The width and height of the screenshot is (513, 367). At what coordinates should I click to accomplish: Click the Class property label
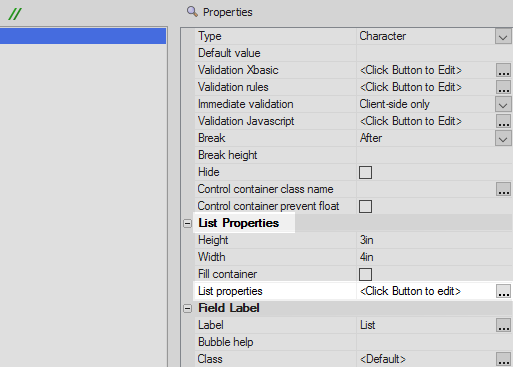pyautogui.click(x=210, y=359)
